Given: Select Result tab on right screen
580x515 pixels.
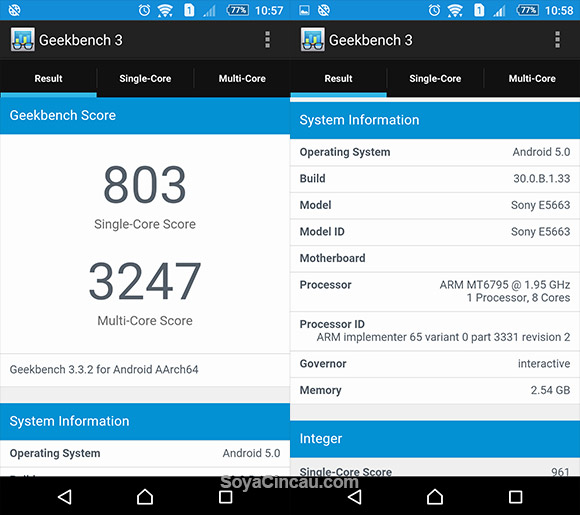Looking at the screenshot, I should tap(338, 78).
